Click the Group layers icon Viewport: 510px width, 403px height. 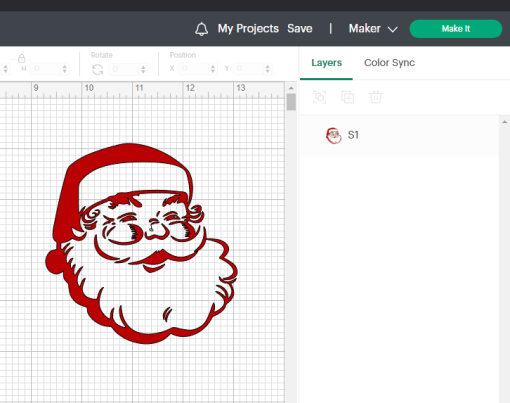pos(319,97)
